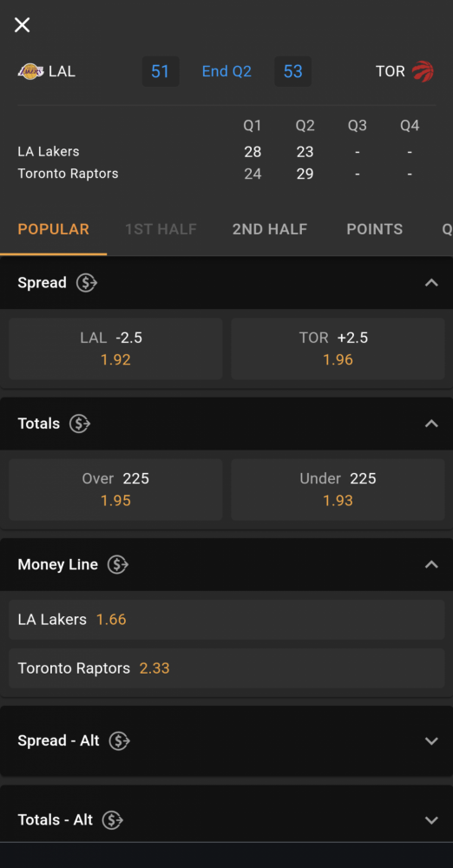Image resolution: width=453 pixels, height=868 pixels.
Task: Collapse the Money Line section
Action: (431, 565)
